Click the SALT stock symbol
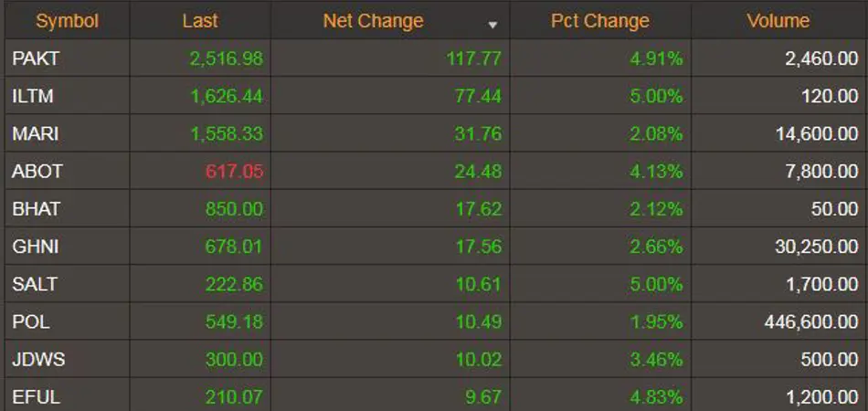The width and height of the screenshot is (868, 411). (35, 284)
